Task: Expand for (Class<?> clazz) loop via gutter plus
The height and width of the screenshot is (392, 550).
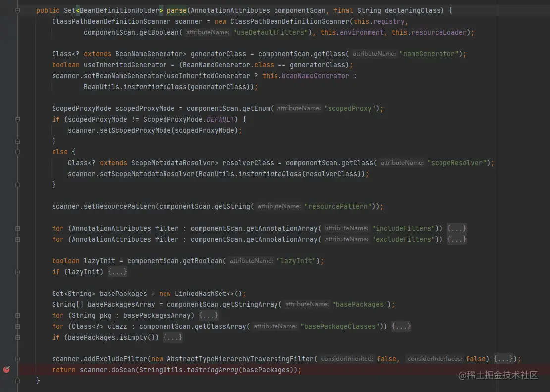Action: pyautogui.click(x=17, y=326)
